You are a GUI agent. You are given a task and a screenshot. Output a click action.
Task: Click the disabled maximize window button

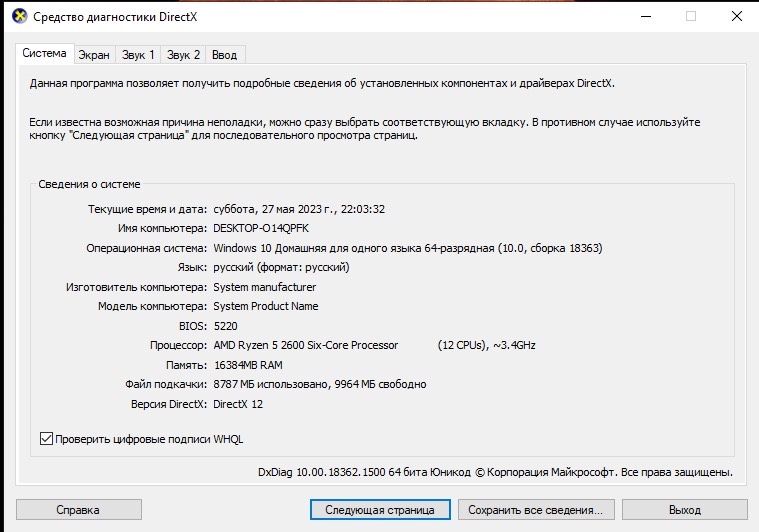691,16
